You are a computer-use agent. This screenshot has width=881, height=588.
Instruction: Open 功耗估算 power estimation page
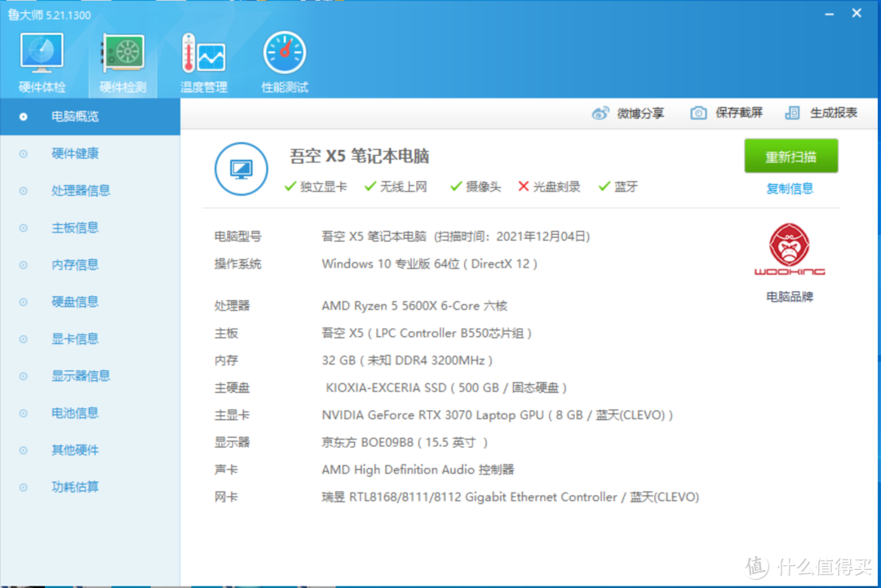click(x=75, y=487)
